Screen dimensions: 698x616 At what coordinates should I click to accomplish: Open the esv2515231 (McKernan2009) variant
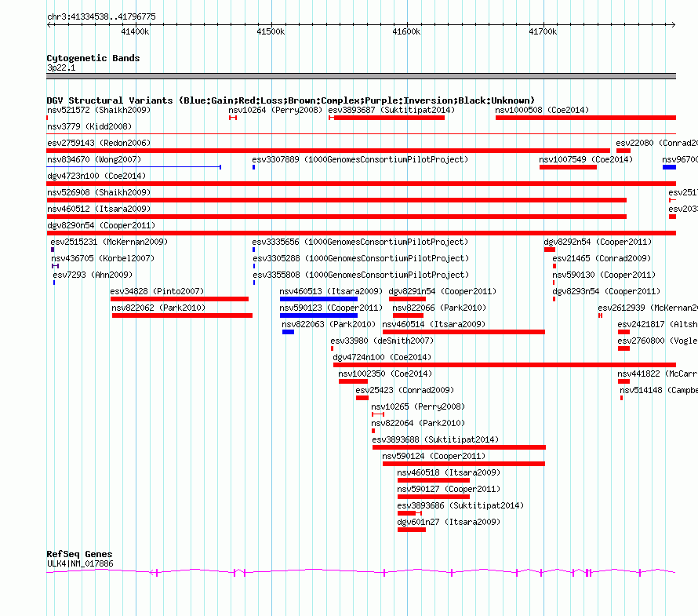click(53, 250)
